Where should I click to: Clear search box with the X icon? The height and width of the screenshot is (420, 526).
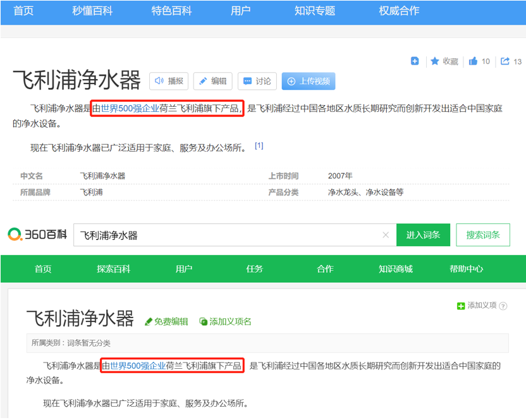coord(386,235)
